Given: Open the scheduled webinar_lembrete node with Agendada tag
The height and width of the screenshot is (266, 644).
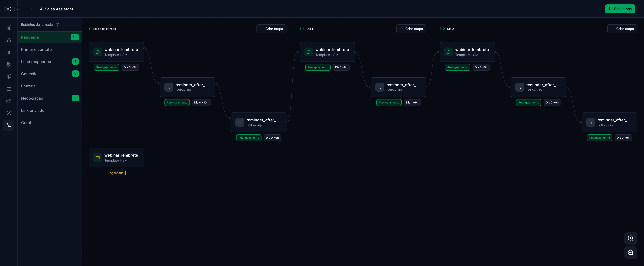Looking at the screenshot, I should click(x=116, y=158).
